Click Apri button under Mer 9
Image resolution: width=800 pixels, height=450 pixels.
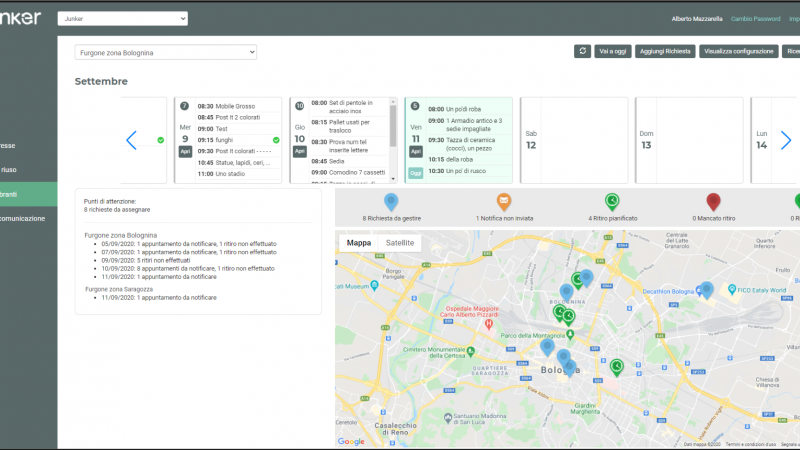(x=185, y=152)
